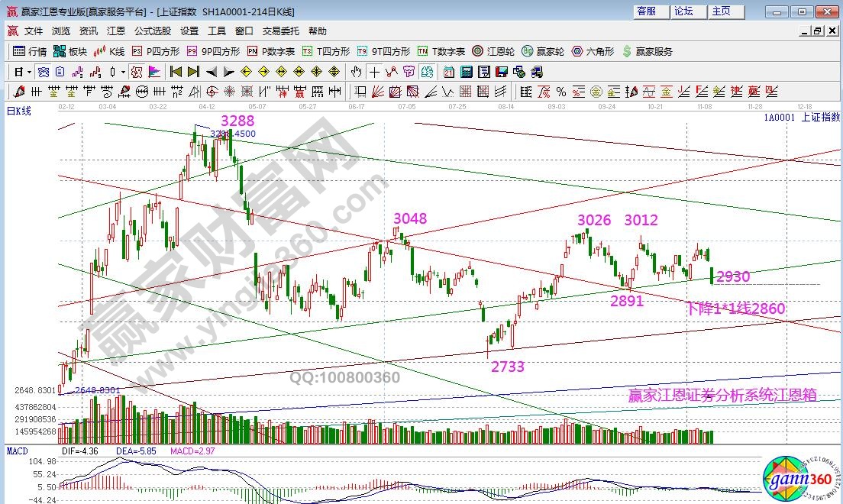Toggle the crosshair cursor button
The height and width of the screenshot is (504, 843).
tap(374, 72)
